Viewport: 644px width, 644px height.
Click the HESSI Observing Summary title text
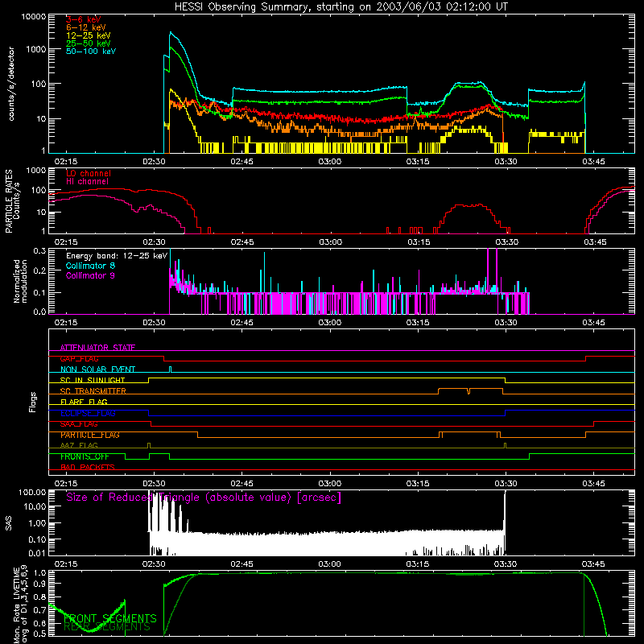pyautogui.click(x=341, y=6)
